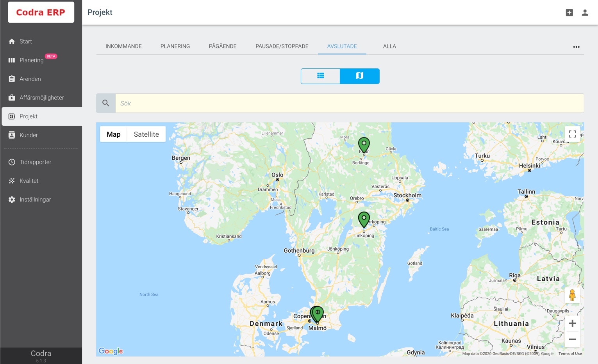The image size is (598, 364).
Task: Open the Inställningar gear icon
Action: point(12,200)
